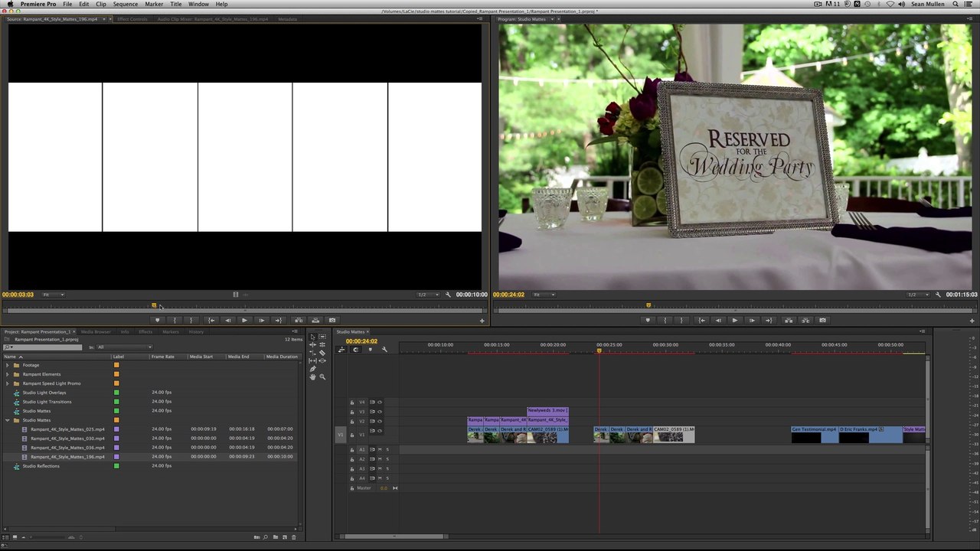This screenshot has width=980, height=551.
Task: Lock the V1 video track
Action: (352, 435)
